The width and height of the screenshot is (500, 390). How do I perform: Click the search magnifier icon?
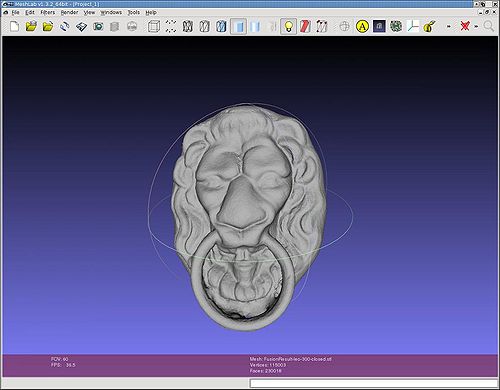(x=489, y=26)
